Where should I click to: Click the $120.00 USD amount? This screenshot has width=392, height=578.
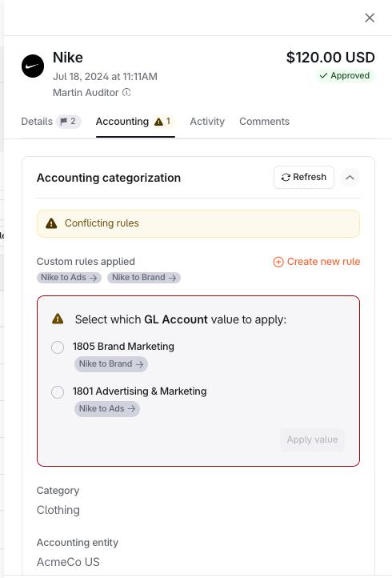click(330, 57)
